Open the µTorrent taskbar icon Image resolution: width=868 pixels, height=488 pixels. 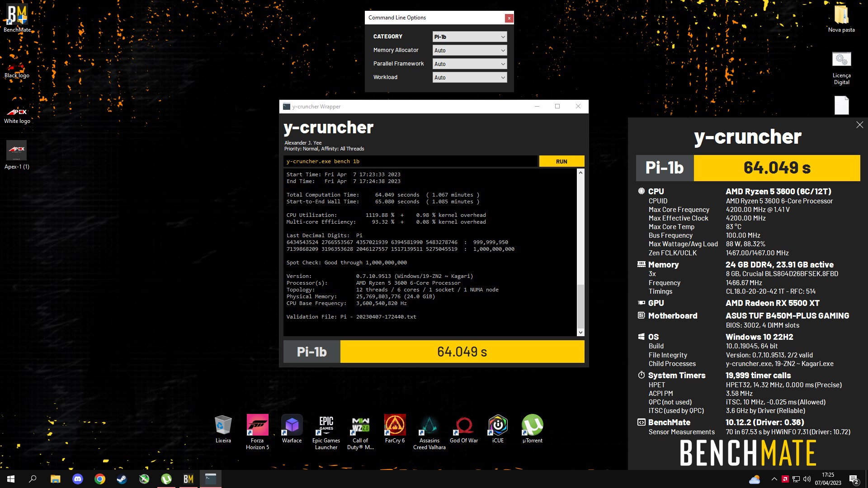coord(166,479)
